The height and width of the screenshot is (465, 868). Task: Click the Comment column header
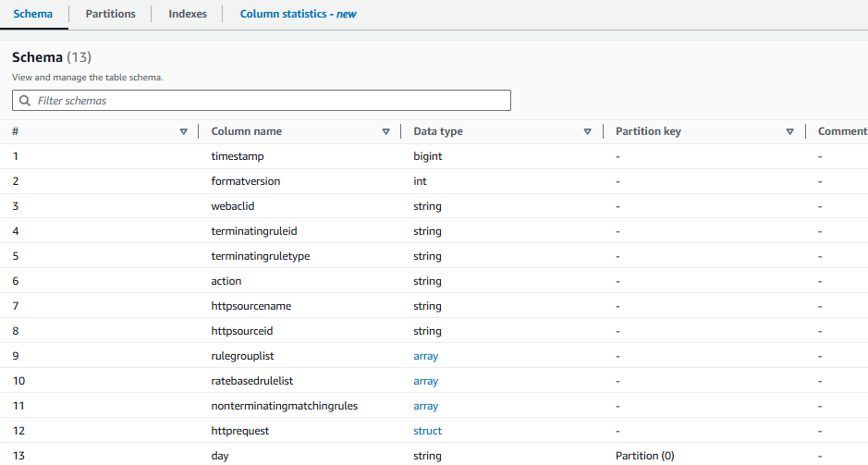(x=841, y=131)
